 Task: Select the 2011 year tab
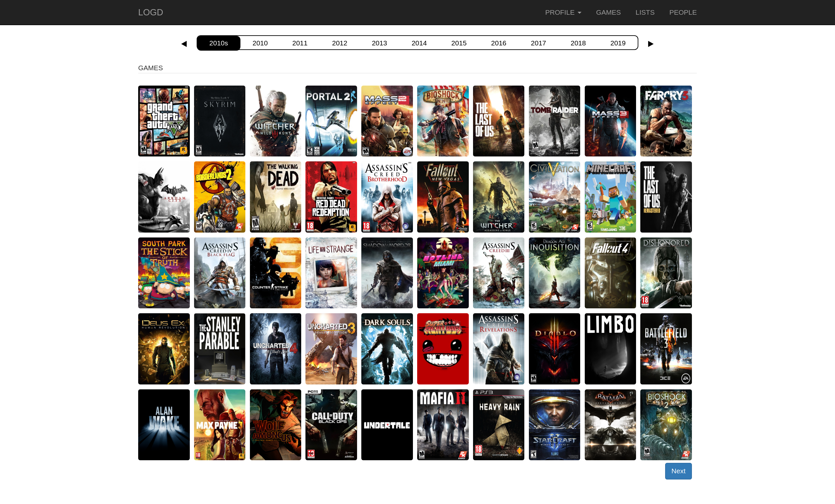300,43
